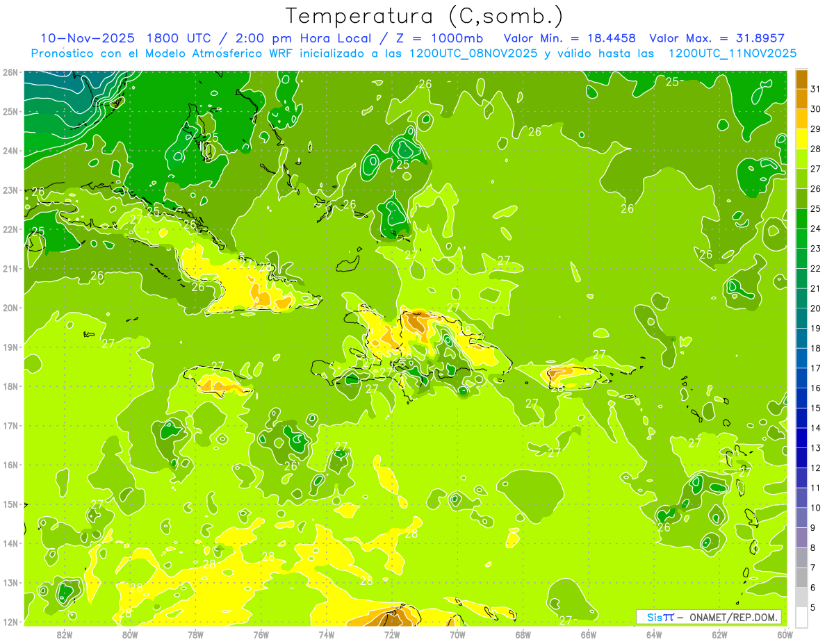Click the colorbar scale label "20"

point(815,308)
